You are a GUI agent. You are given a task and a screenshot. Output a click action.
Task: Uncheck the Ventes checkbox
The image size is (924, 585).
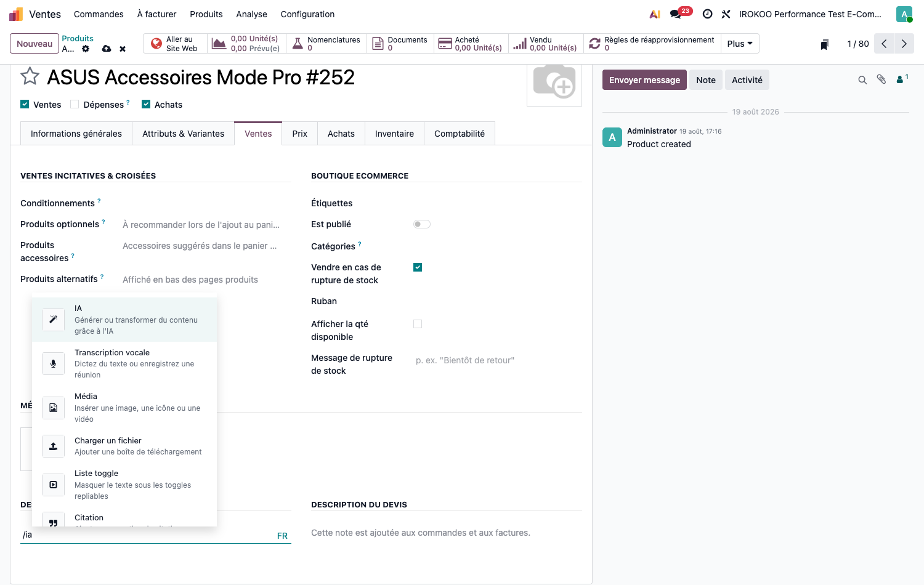click(x=25, y=105)
